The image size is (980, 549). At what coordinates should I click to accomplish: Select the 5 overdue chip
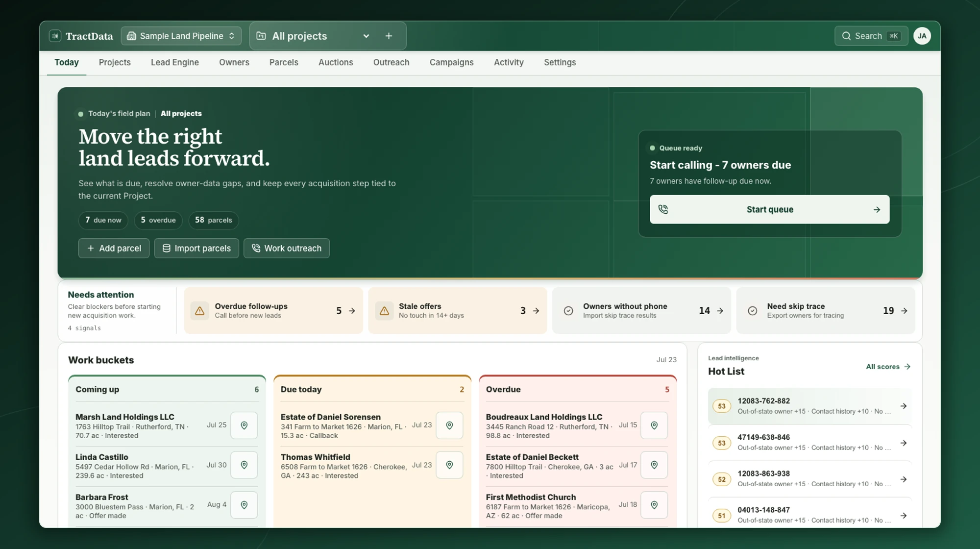(x=158, y=220)
